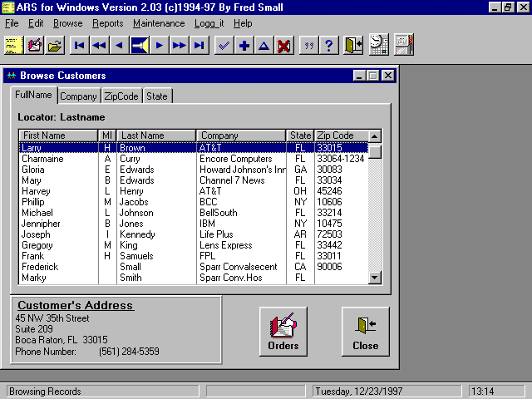Open the clock calendar toolbar icon
The height and width of the screenshot is (399, 532).
point(378,46)
